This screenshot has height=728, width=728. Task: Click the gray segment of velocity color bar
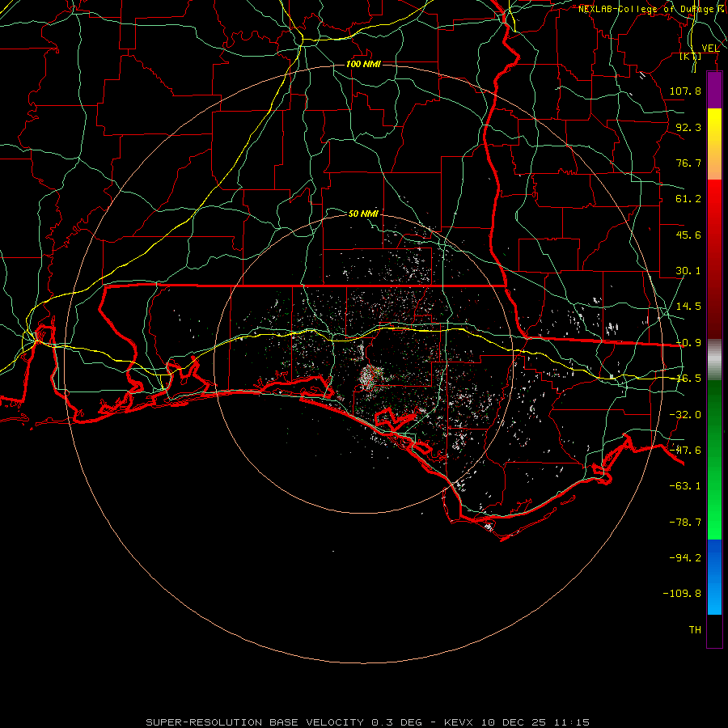[714, 360]
